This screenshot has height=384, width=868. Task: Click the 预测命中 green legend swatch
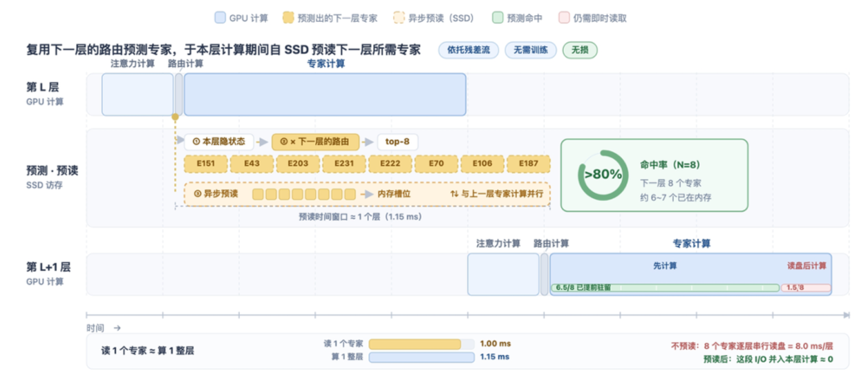point(498,18)
